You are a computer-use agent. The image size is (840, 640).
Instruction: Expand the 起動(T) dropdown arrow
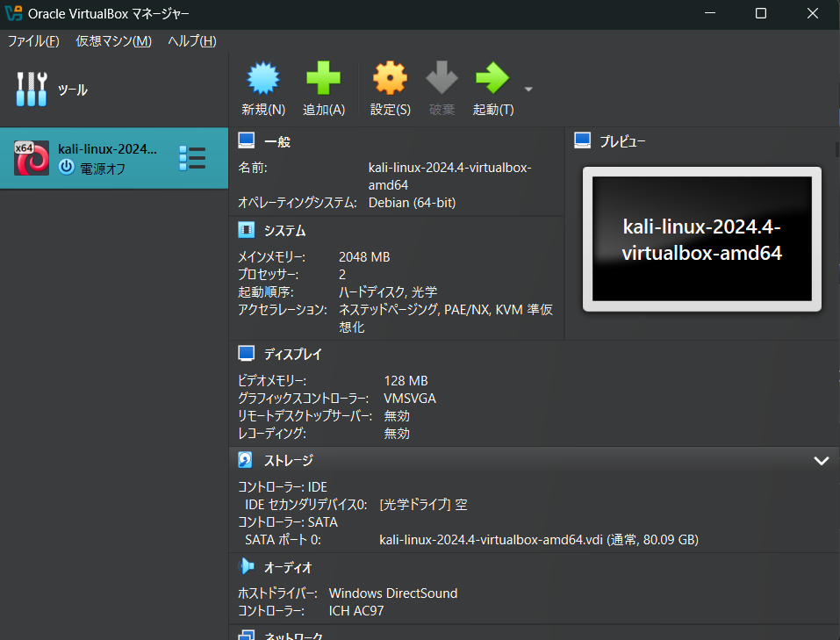[528, 89]
